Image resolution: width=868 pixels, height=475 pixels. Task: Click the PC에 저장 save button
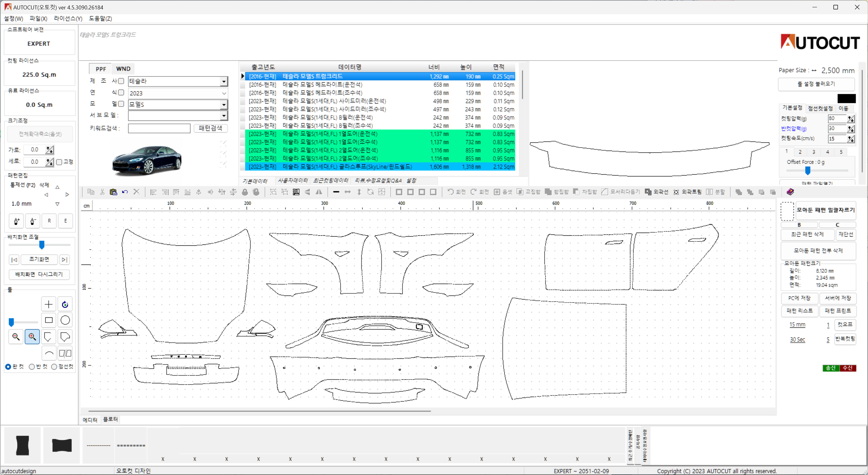[799, 298]
